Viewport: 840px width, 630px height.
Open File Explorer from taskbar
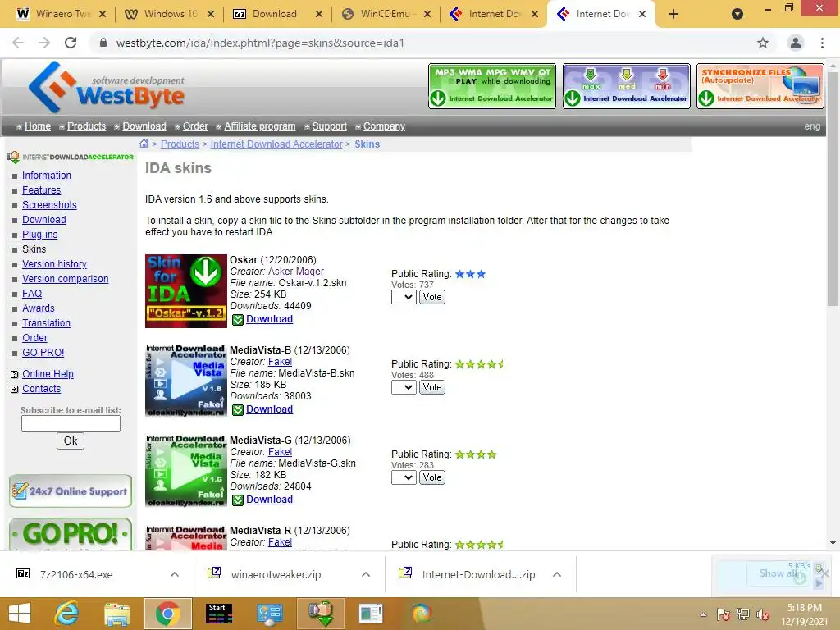click(x=116, y=614)
